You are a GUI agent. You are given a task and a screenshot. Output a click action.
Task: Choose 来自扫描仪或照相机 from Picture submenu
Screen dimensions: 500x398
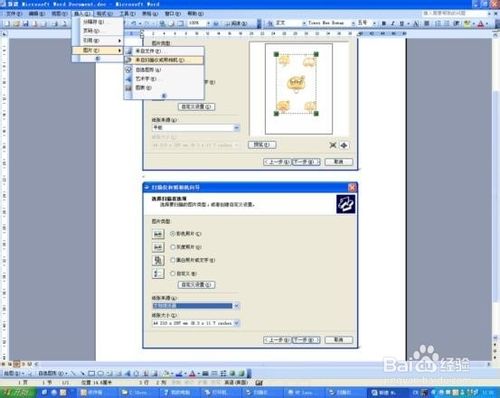[x=164, y=60]
